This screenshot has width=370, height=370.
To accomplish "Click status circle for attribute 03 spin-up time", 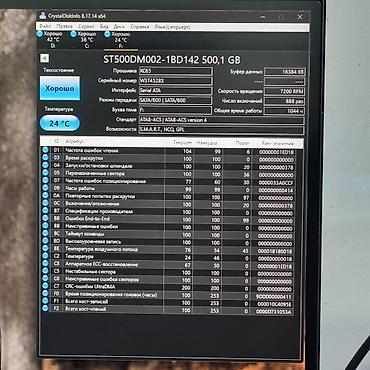I will pyautogui.click(x=45, y=158).
